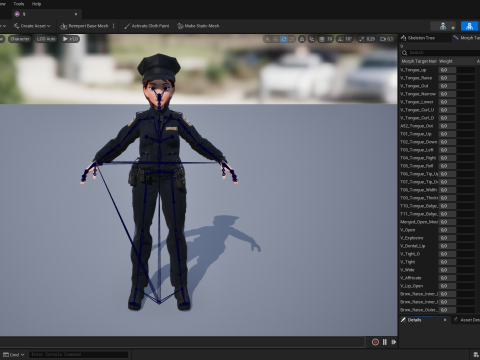
Task: Select the T05_Tongue_Roll morph target
Action: (x=417, y=166)
